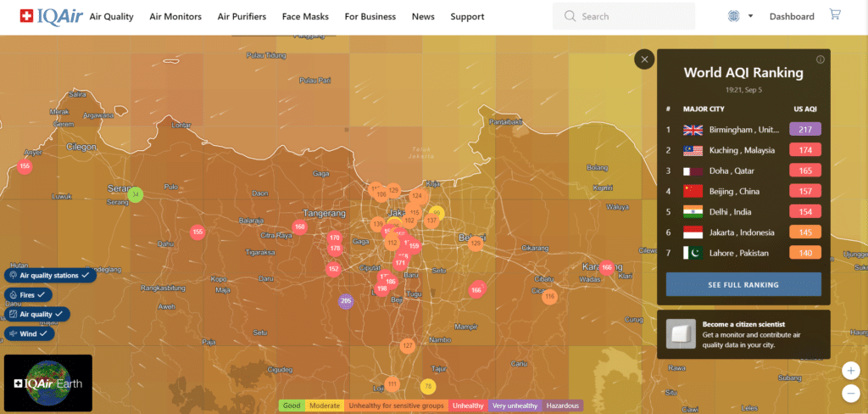Image resolution: width=868 pixels, height=414 pixels.
Task: Click the SEE FULL RANKING button
Action: (x=743, y=285)
